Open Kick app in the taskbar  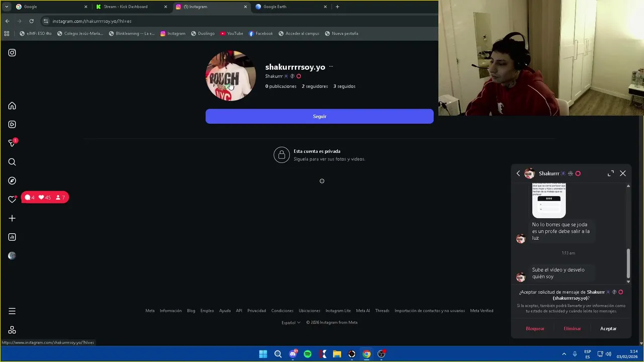[322, 354]
